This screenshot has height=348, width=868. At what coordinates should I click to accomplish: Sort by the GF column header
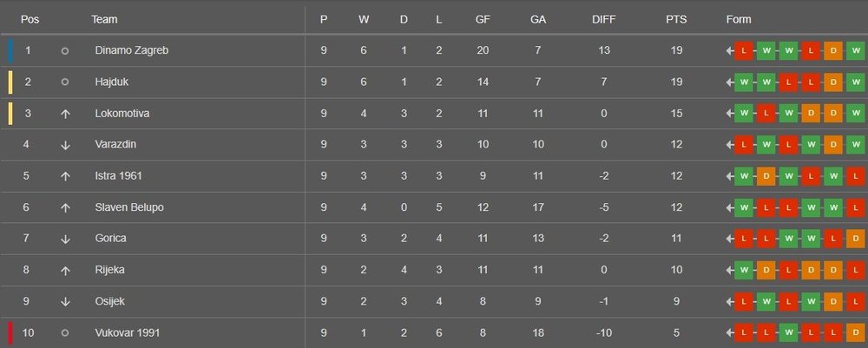(483, 19)
